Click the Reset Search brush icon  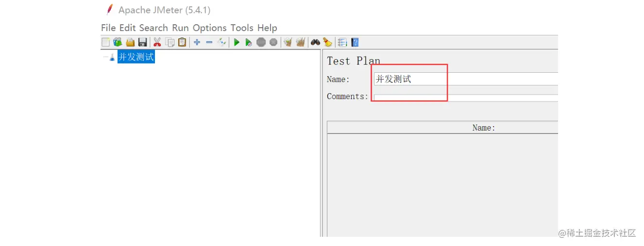[328, 42]
